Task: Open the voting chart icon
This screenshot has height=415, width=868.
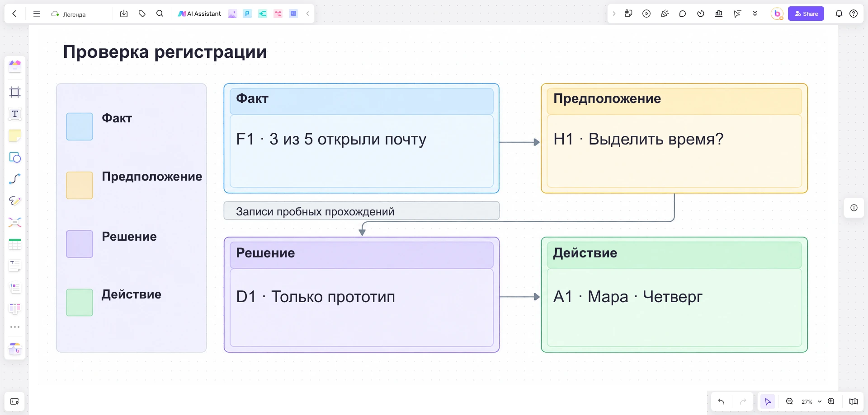Action: pyautogui.click(x=719, y=14)
